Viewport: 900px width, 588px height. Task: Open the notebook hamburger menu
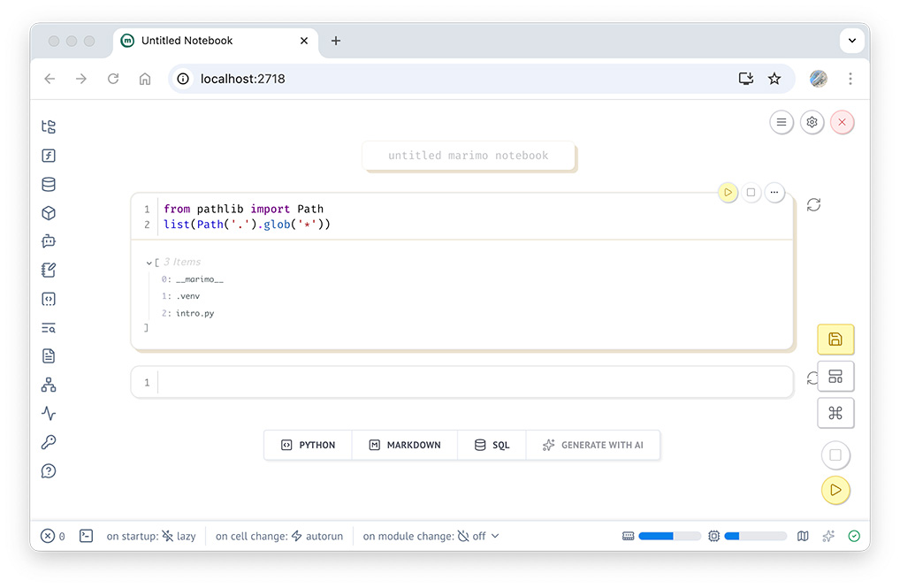pos(781,123)
